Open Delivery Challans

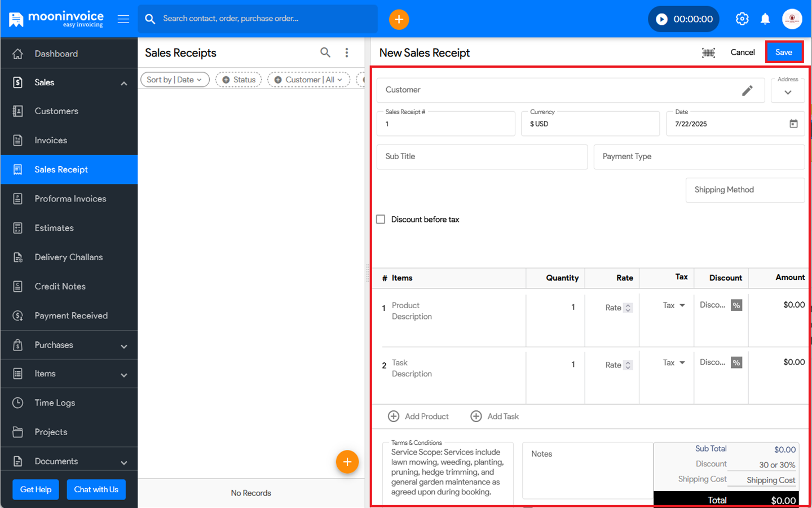(69, 257)
